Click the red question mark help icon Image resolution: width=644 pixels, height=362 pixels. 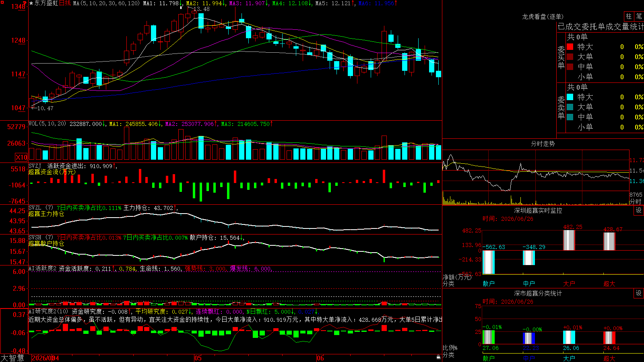[x=25, y=3]
